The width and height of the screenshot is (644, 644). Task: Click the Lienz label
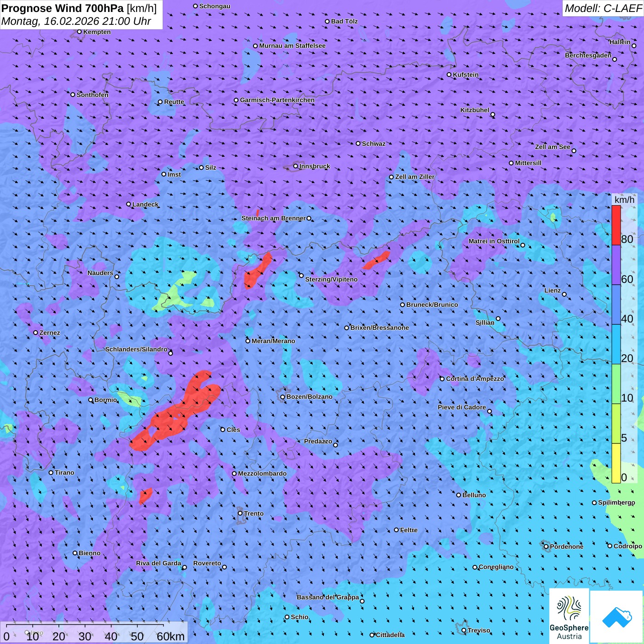click(552, 290)
